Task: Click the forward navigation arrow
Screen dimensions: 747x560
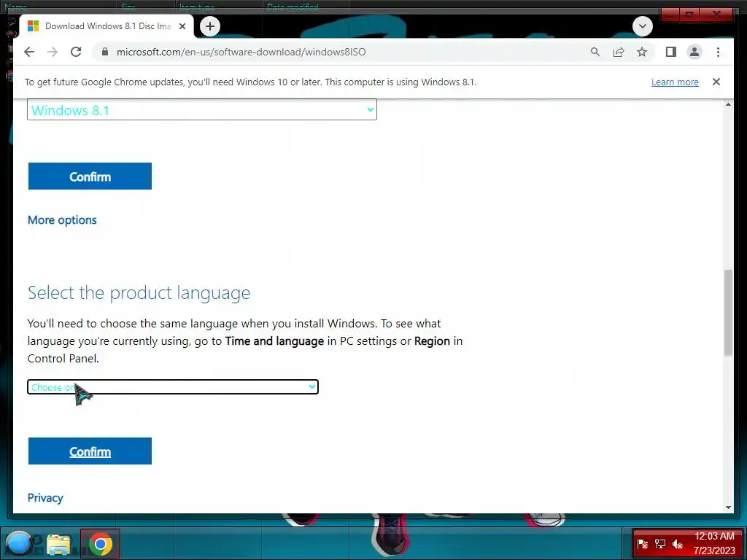Action: [53, 52]
